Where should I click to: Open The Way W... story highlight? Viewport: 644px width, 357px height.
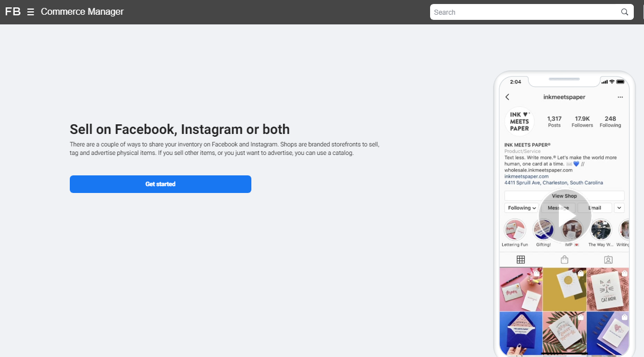point(600,230)
